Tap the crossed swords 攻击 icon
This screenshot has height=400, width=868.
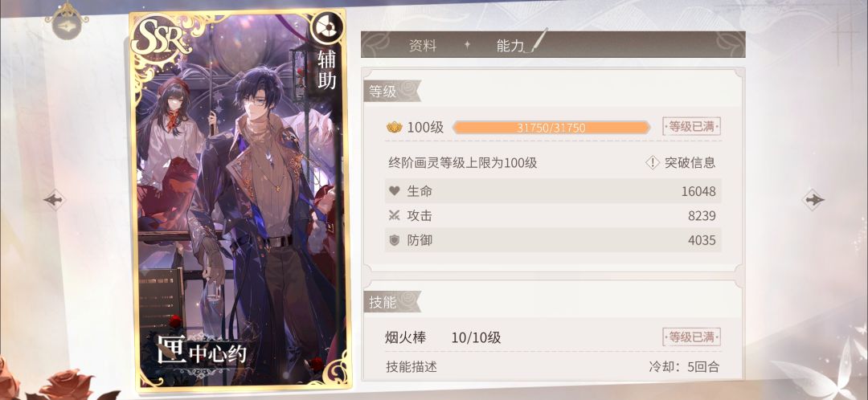click(x=394, y=216)
